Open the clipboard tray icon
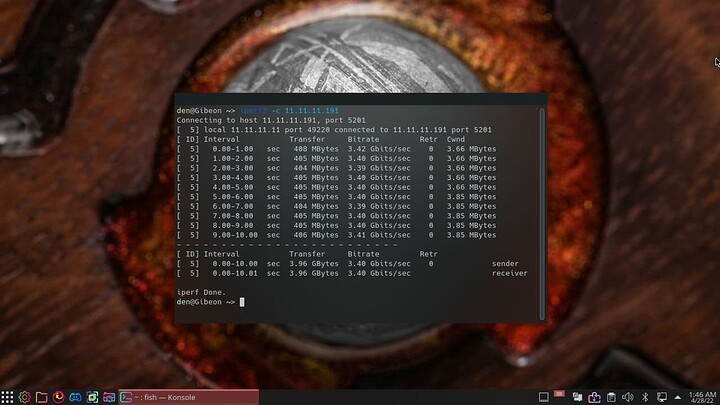Screen dimensions: 720x405 click(x=611, y=397)
